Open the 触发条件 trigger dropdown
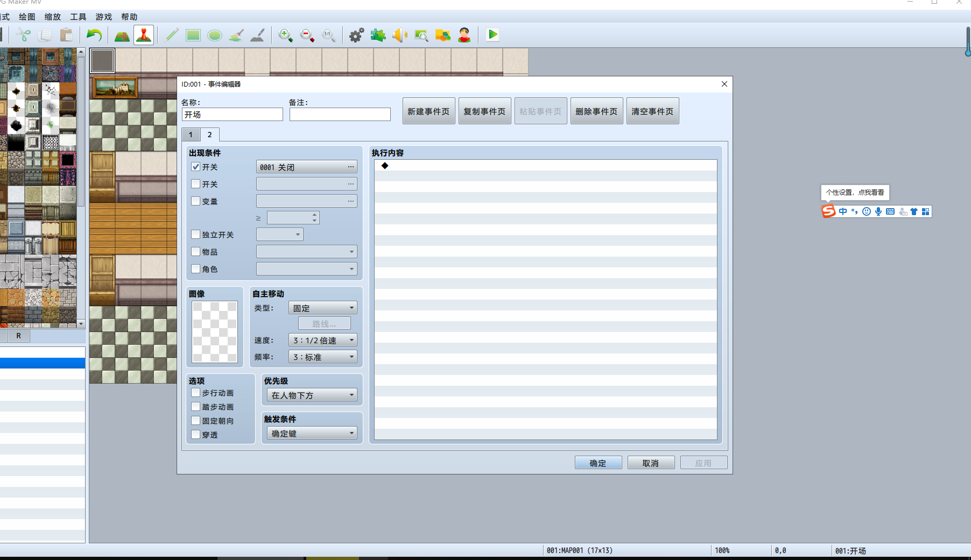Screen dimensions: 971x560 point(312,434)
